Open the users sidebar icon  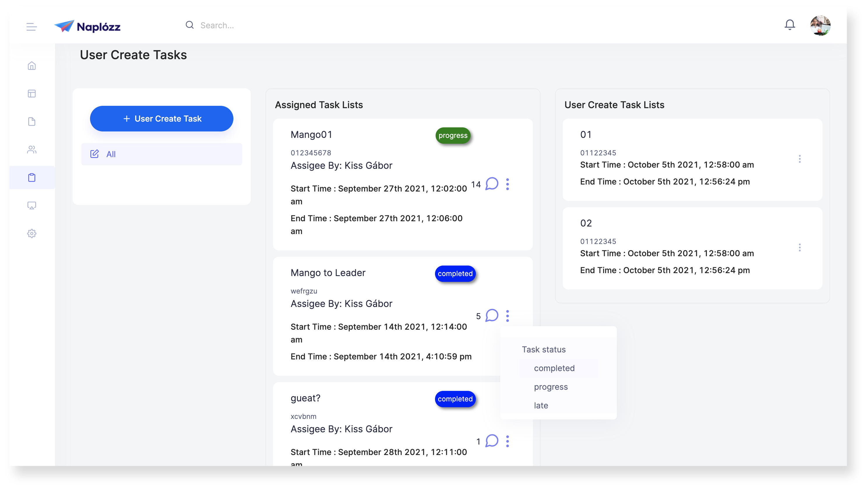(x=32, y=149)
